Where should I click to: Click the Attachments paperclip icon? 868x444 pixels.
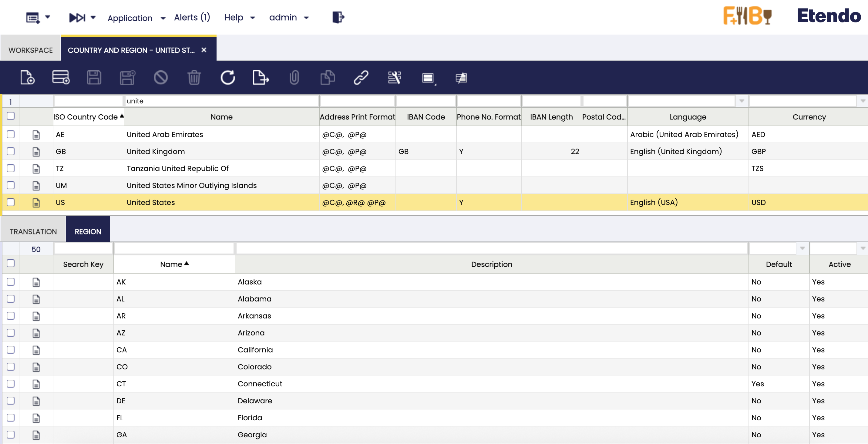click(294, 77)
